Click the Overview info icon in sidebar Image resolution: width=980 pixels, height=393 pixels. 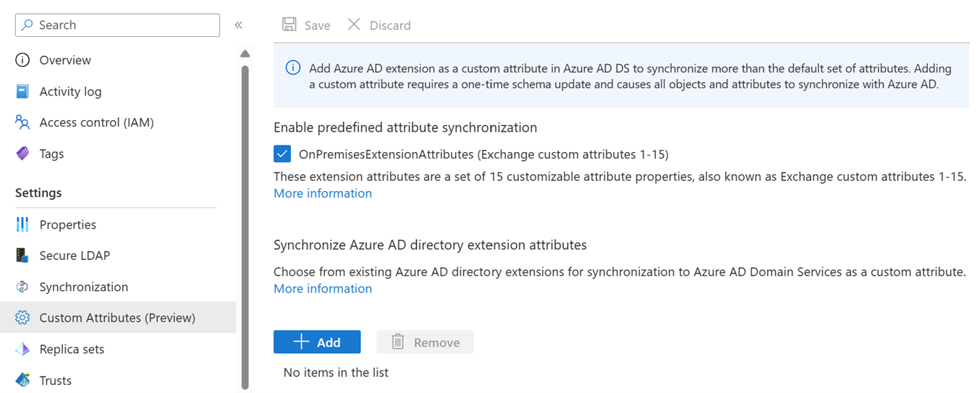(x=22, y=60)
